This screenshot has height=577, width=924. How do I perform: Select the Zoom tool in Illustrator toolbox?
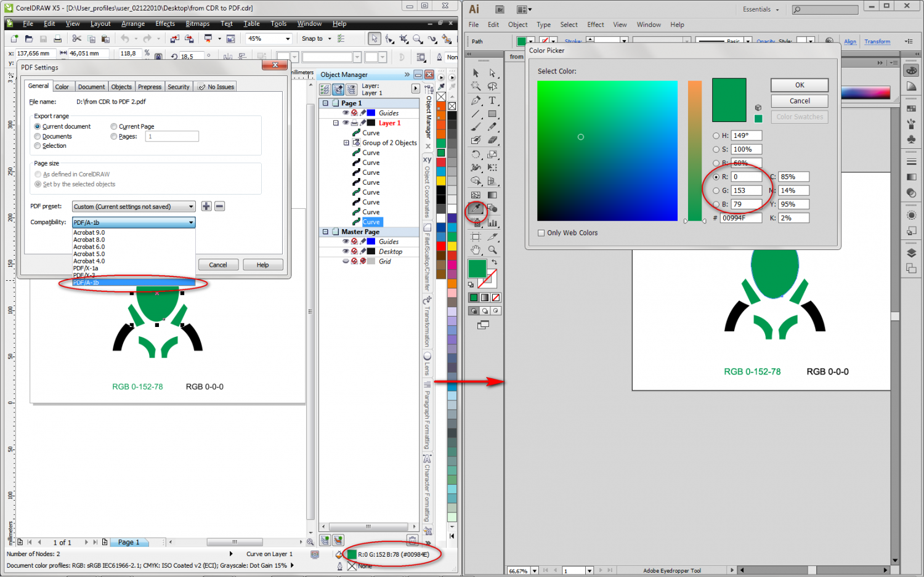click(492, 249)
